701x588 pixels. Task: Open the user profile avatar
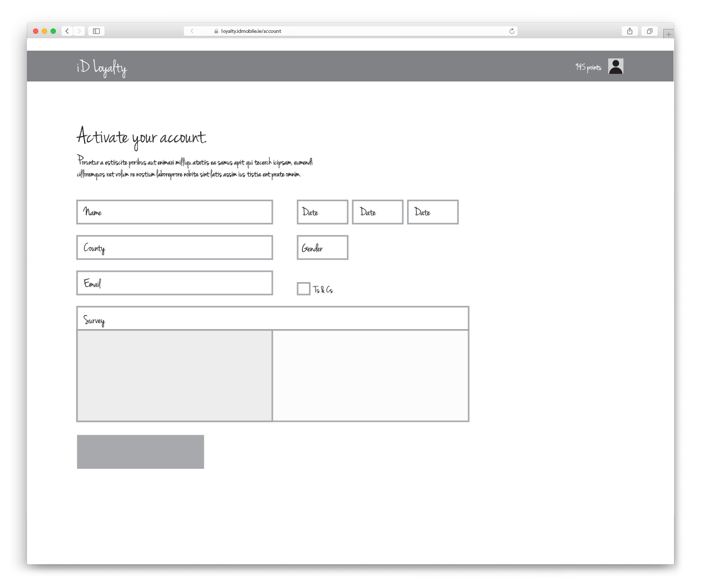tap(616, 66)
